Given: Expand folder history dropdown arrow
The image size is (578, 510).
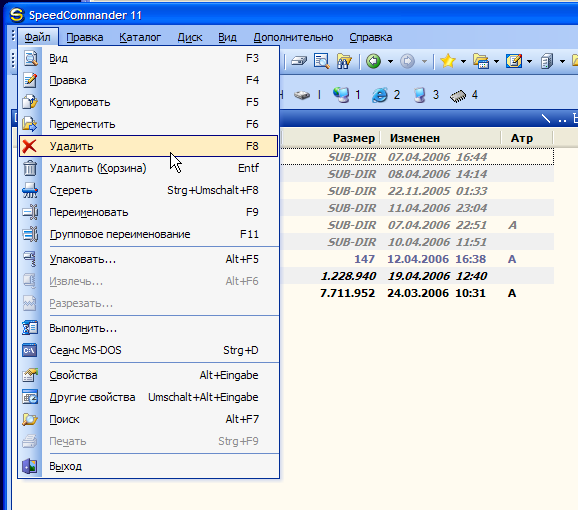Looking at the screenshot, I should (x=497, y=62).
